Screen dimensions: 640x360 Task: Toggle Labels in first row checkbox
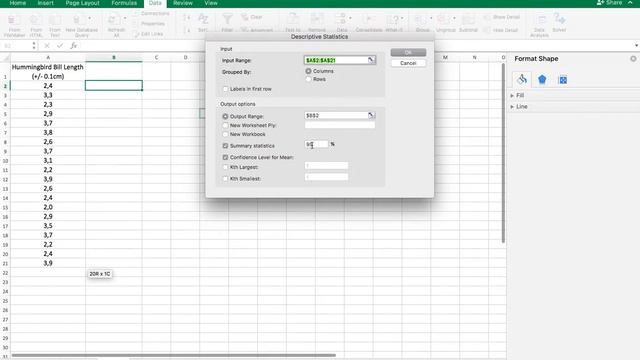(x=225, y=89)
